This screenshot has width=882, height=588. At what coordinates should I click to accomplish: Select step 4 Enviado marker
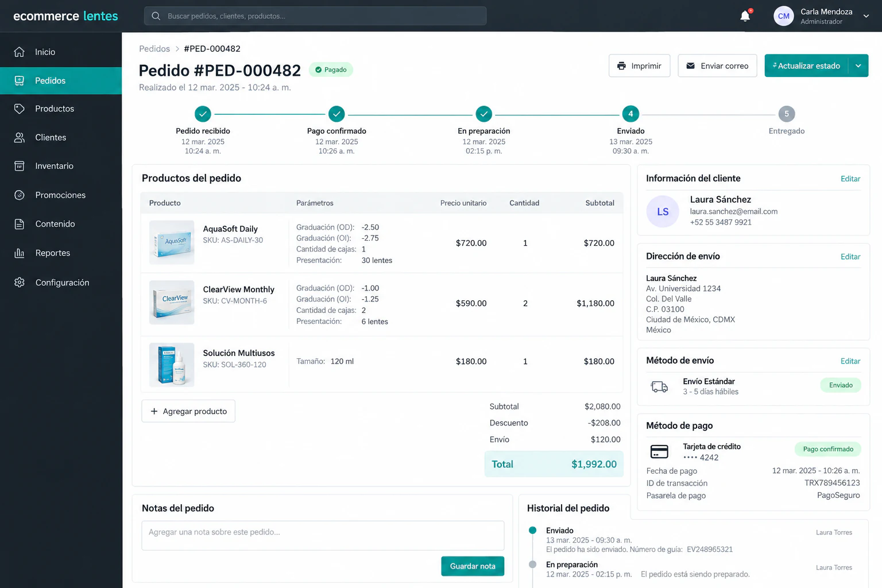tap(630, 114)
